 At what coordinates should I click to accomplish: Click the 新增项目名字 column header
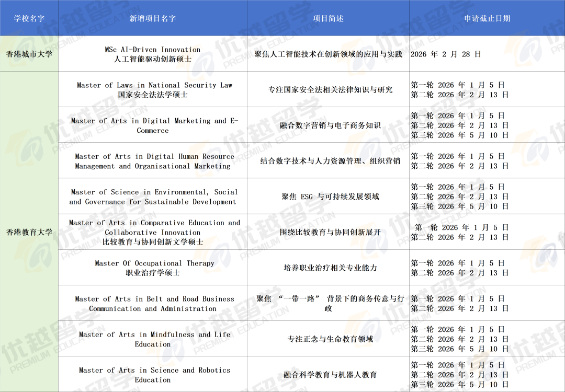tap(152, 18)
